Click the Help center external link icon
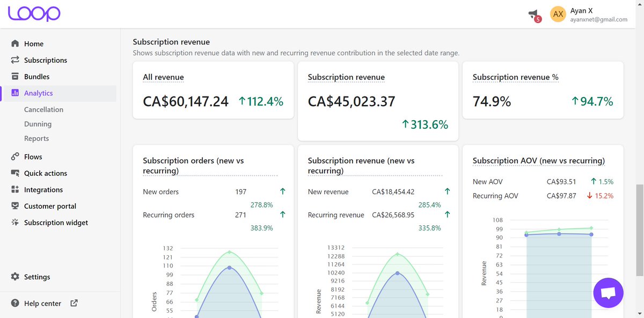 tap(74, 303)
